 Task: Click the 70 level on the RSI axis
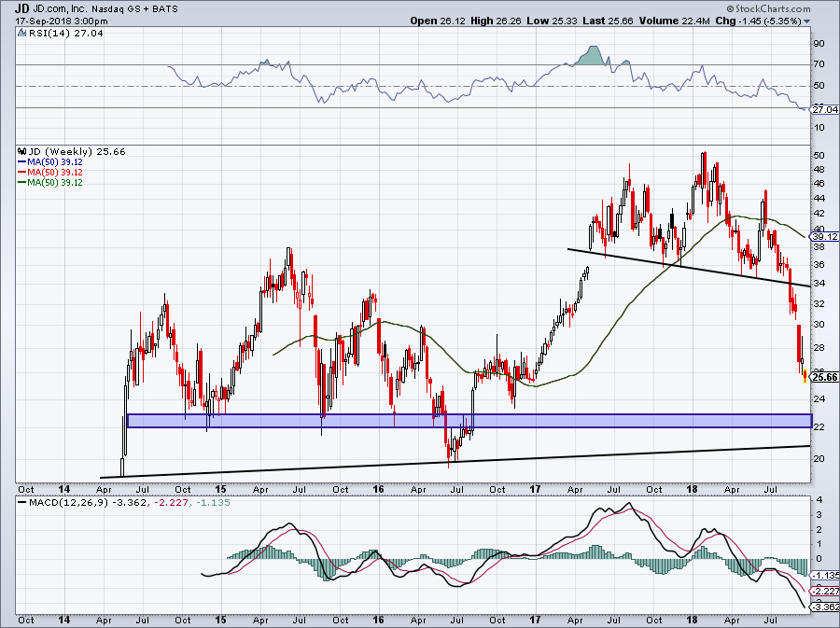pyautogui.click(x=819, y=64)
